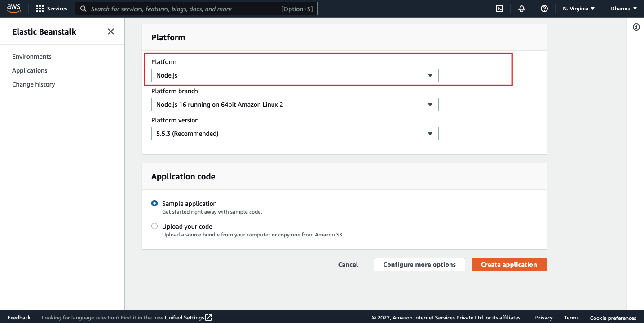Open the Platform dropdown showing Node.js
This screenshot has height=323, width=644.
[295, 75]
